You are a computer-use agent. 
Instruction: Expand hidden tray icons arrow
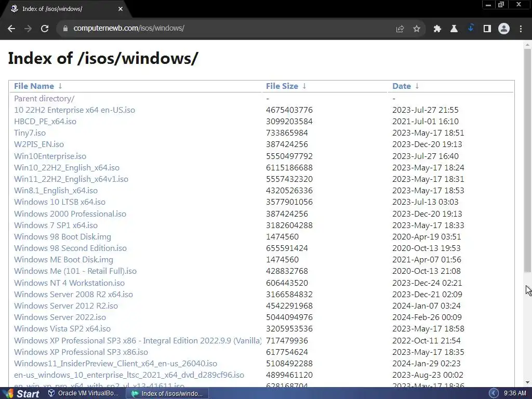[494, 393]
